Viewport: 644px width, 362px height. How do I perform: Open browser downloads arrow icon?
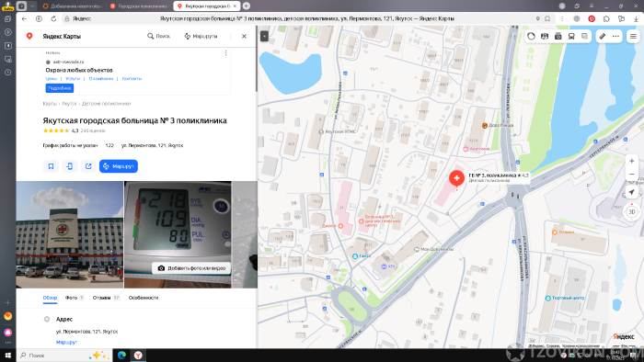click(x=636, y=19)
